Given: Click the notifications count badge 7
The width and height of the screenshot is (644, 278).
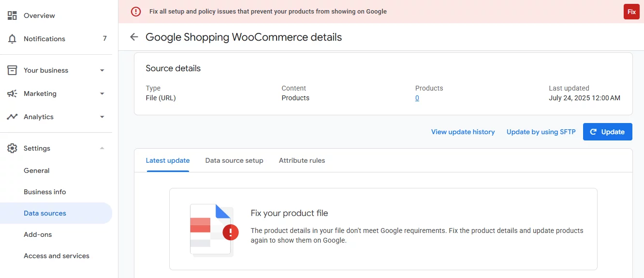Looking at the screenshot, I should coord(105,39).
